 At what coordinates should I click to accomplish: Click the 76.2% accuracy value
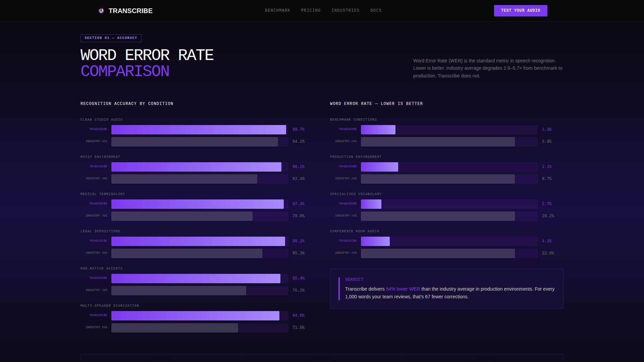coord(298,290)
